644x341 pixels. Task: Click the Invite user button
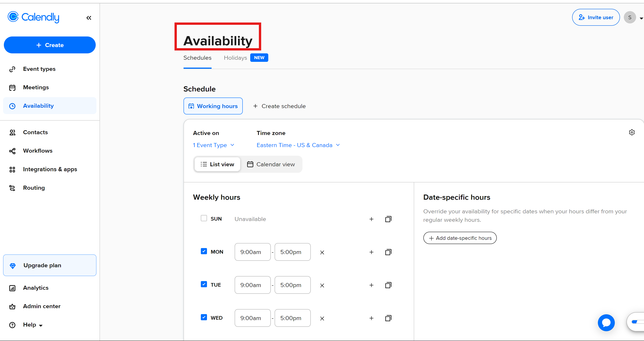click(596, 17)
